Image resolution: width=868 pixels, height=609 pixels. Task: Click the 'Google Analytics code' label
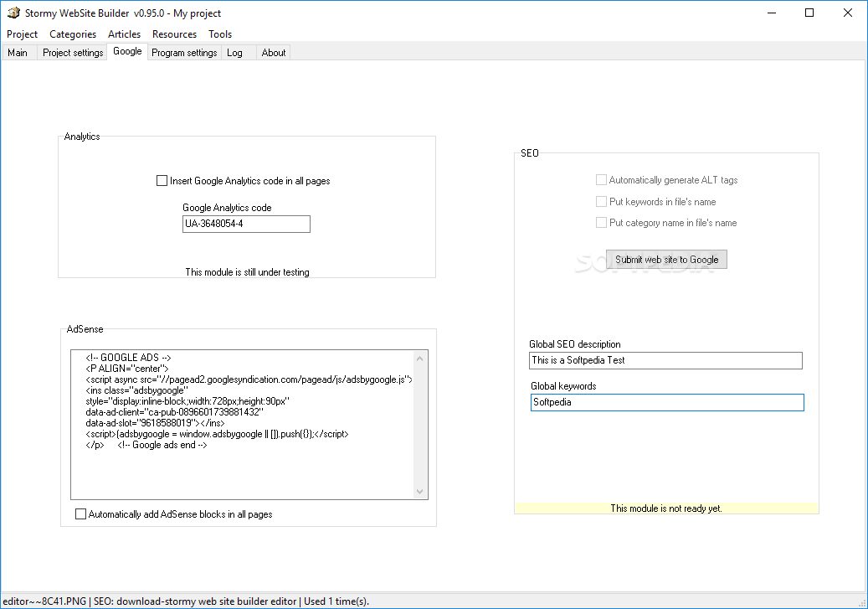click(x=227, y=208)
